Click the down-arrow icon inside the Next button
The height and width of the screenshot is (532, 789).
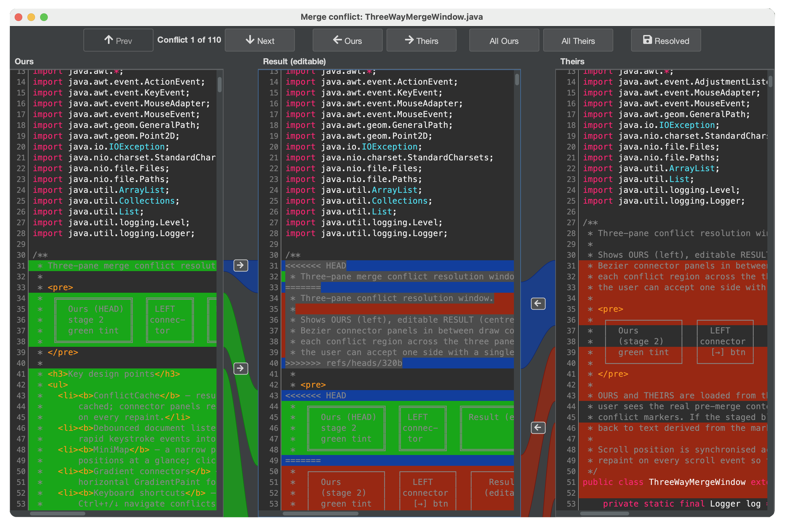[250, 40]
